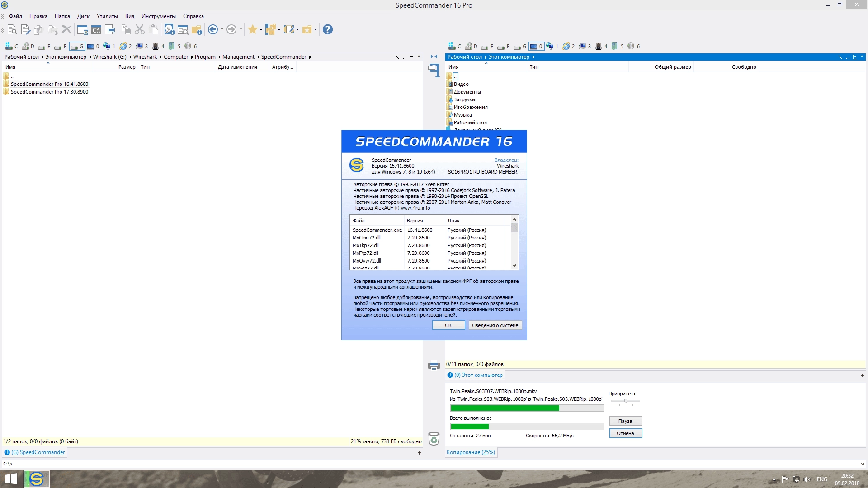Add new tab in left panel with plus
The width and height of the screenshot is (868, 488).
tap(420, 453)
